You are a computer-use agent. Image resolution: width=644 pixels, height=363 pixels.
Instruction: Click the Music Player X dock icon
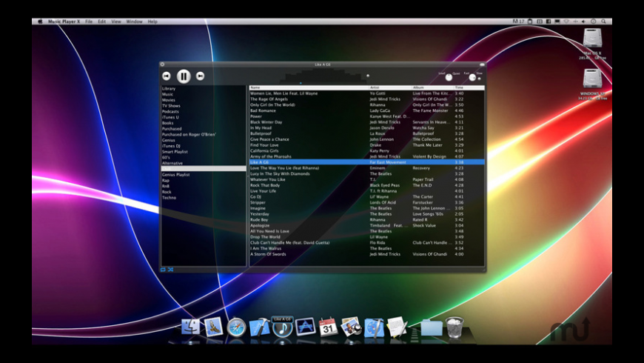coord(282,328)
